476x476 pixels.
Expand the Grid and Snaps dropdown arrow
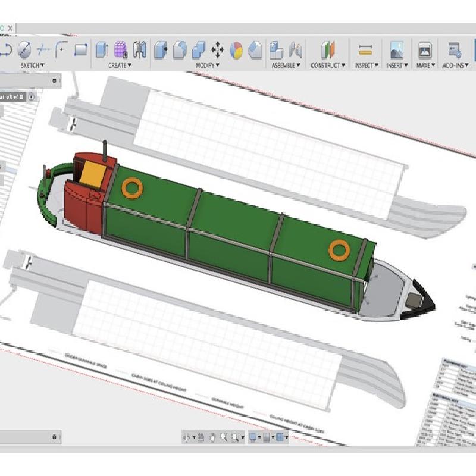273,437
